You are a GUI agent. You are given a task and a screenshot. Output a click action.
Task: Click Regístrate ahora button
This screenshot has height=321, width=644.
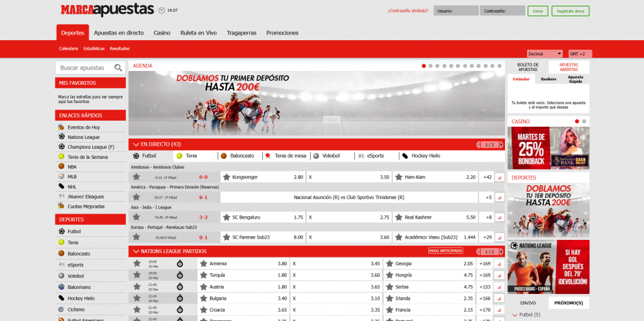coord(570,11)
